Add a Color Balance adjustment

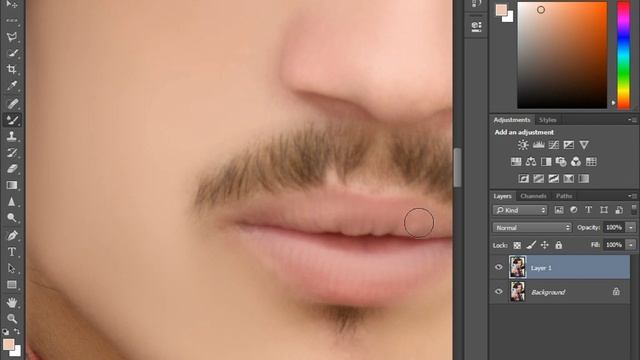531,162
